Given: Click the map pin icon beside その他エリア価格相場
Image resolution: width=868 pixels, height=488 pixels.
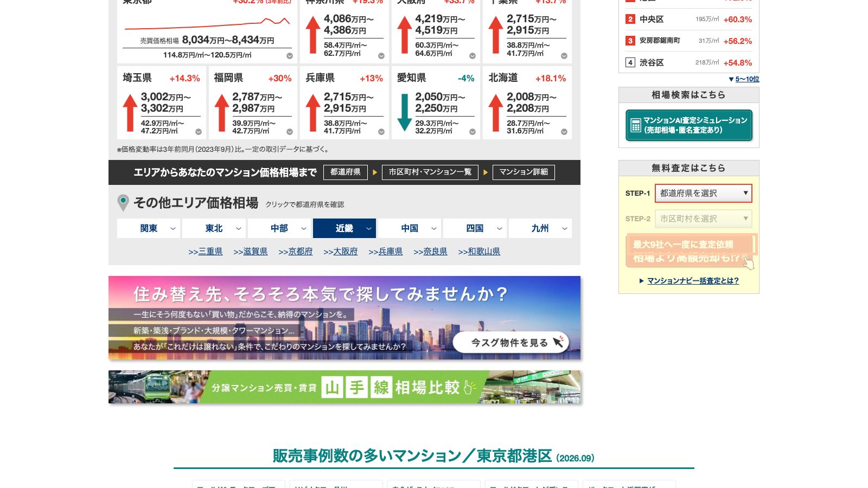Looking at the screenshot, I should tap(123, 203).
